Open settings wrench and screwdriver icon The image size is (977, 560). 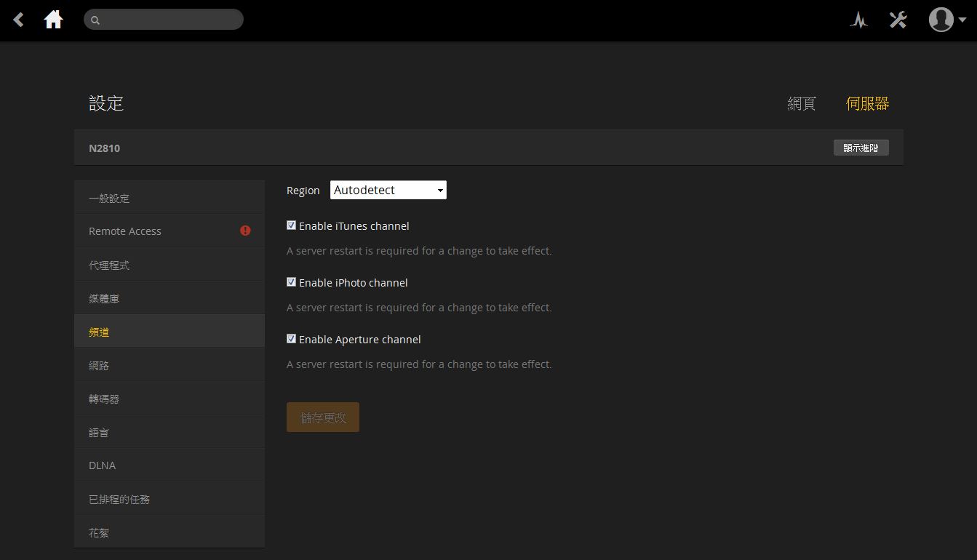click(898, 20)
